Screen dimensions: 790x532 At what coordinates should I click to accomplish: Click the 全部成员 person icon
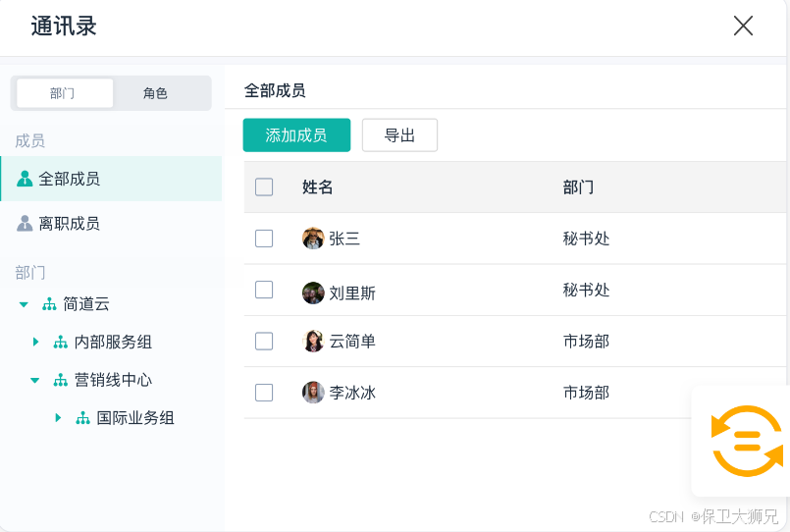point(26,179)
